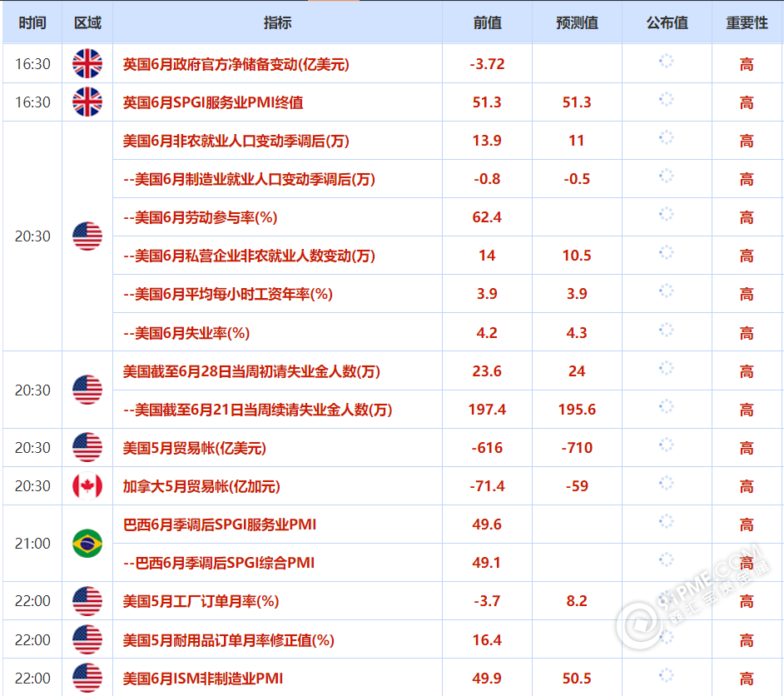Open indicator 英国6月SPGI服务业PMI终值
The image size is (784, 696).
213,102
